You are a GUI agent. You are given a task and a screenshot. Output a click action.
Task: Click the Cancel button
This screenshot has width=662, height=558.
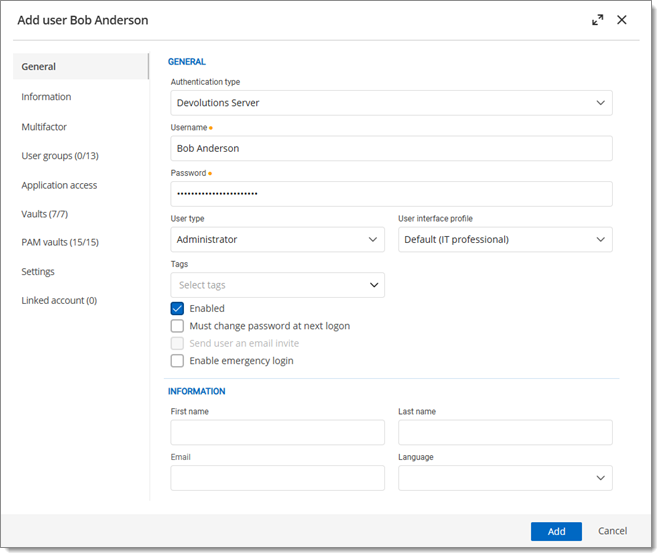(612, 531)
